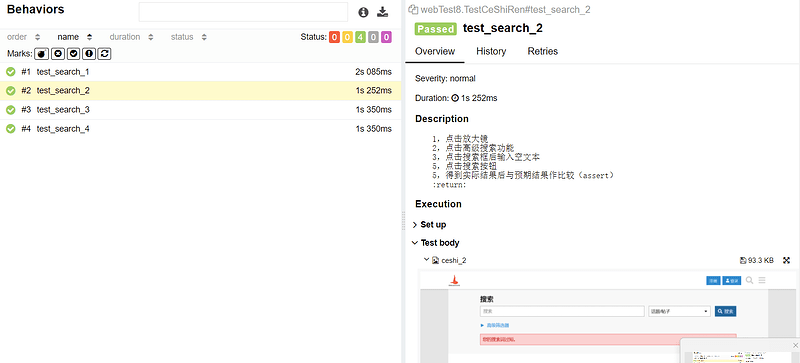This screenshot has width=800, height=363.
Task: Sort tests by duration column
Action: [131, 37]
